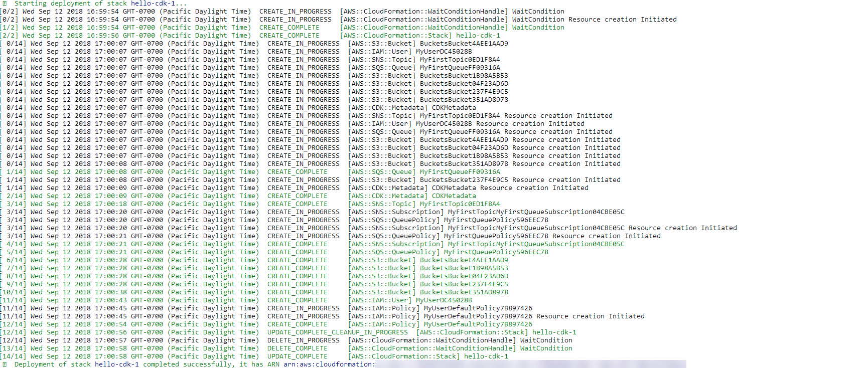Click "BucketsBucket4AEE1AAD9" on the CREATE_COMPLETE row
This screenshot has height=368, width=868.
point(464,260)
